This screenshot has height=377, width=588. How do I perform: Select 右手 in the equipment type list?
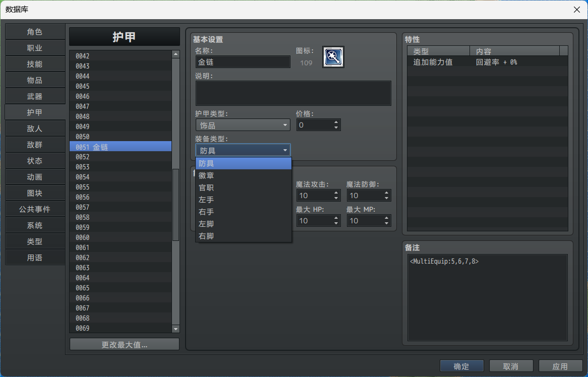click(244, 212)
